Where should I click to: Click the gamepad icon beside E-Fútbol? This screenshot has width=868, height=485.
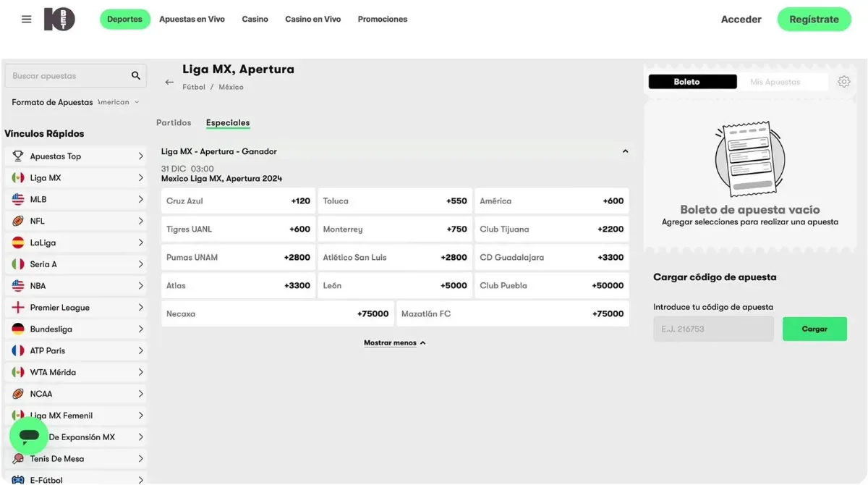click(x=18, y=480)
